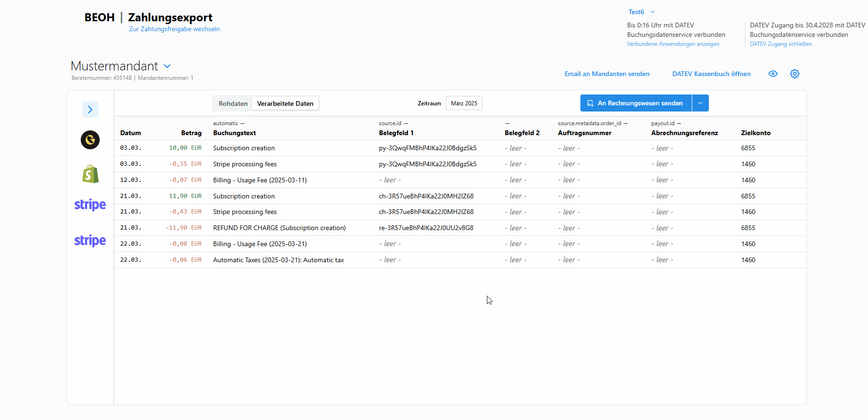Image resolution: width=868 pixels, height=420 pixels.
Task: Select the -0,35 EUR amount cell
Action: [x=185, y=164]
